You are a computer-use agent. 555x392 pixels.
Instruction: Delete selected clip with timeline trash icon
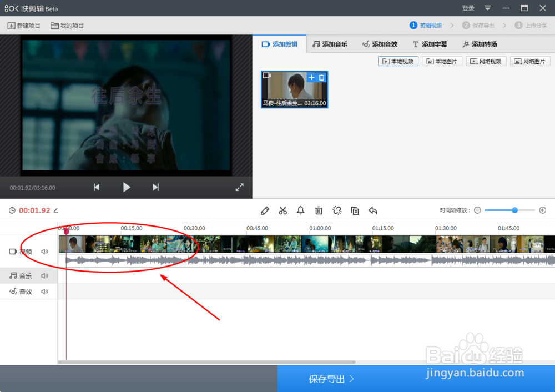pyautogui.click(x=319, y=210)
